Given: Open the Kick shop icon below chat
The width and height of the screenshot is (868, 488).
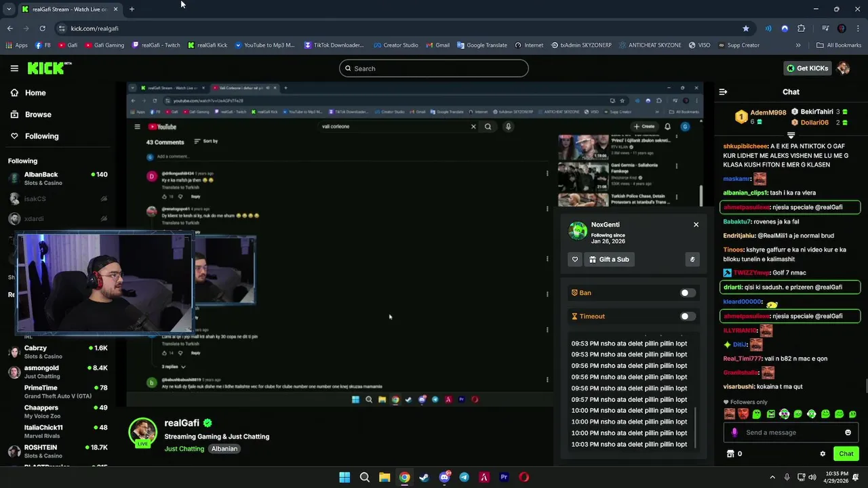Looking at the screenshot, I should coord(730,454).
